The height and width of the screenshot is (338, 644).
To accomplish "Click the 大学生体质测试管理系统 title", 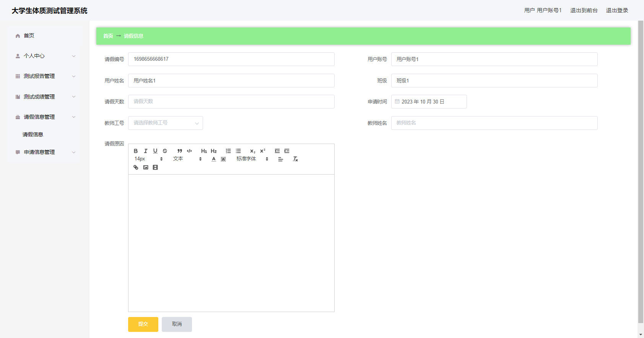I will pos(49,11).
